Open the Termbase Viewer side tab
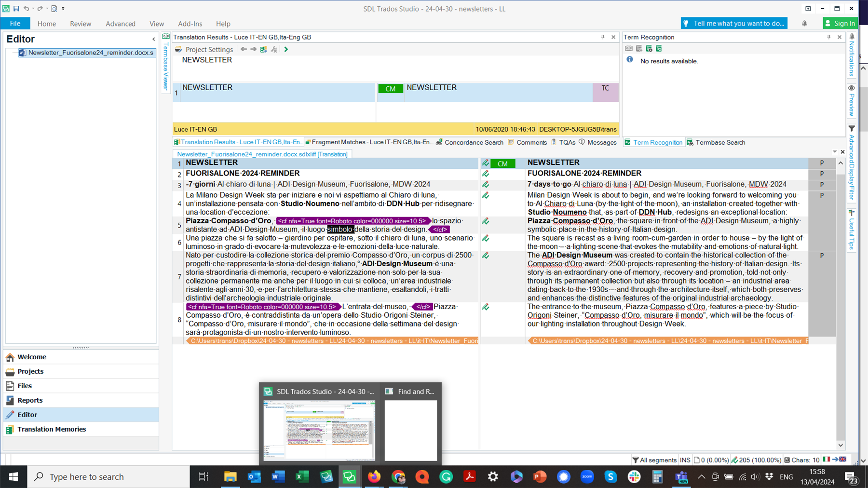This screenshot has height=488, width=868. 166,62
